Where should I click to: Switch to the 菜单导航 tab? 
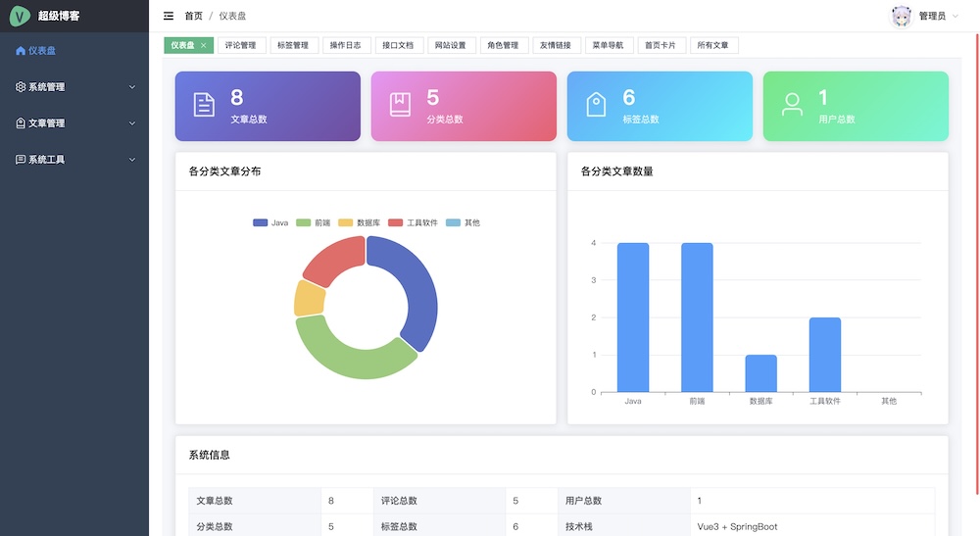click(x=609, y=45)
